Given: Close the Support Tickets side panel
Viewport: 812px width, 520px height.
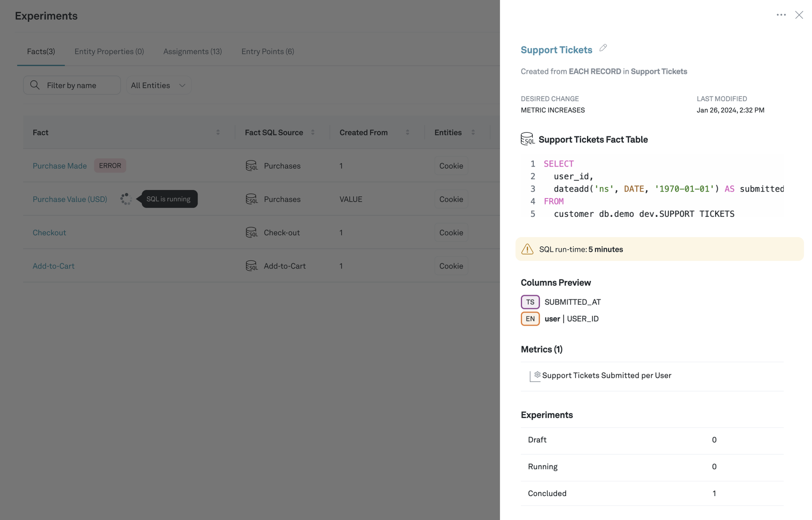Looking at the screenshot, I should click(799, 15).
